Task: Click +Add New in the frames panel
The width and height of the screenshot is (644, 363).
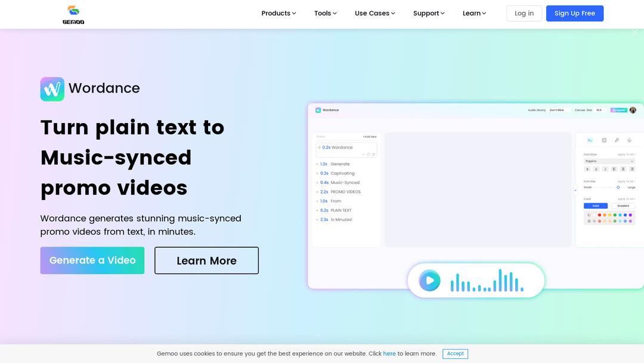Action: pyautogui.click(x=370, y=137)
